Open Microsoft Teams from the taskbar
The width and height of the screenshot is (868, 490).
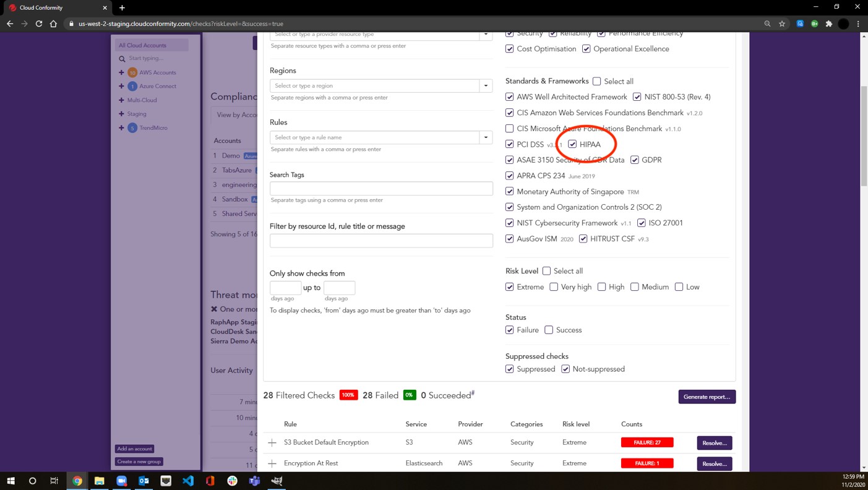(254, 481)
